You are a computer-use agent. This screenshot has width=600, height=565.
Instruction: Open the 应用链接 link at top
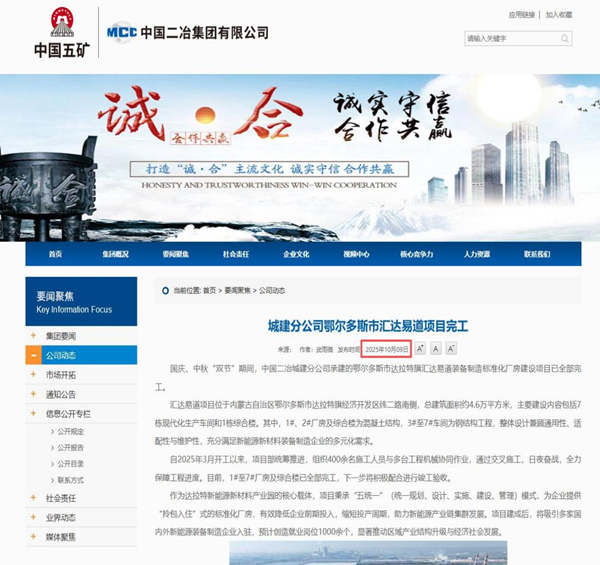pos(522,15)
